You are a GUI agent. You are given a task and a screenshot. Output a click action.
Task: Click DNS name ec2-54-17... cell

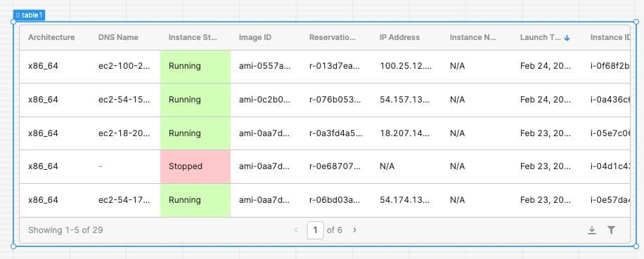(124, 200)
